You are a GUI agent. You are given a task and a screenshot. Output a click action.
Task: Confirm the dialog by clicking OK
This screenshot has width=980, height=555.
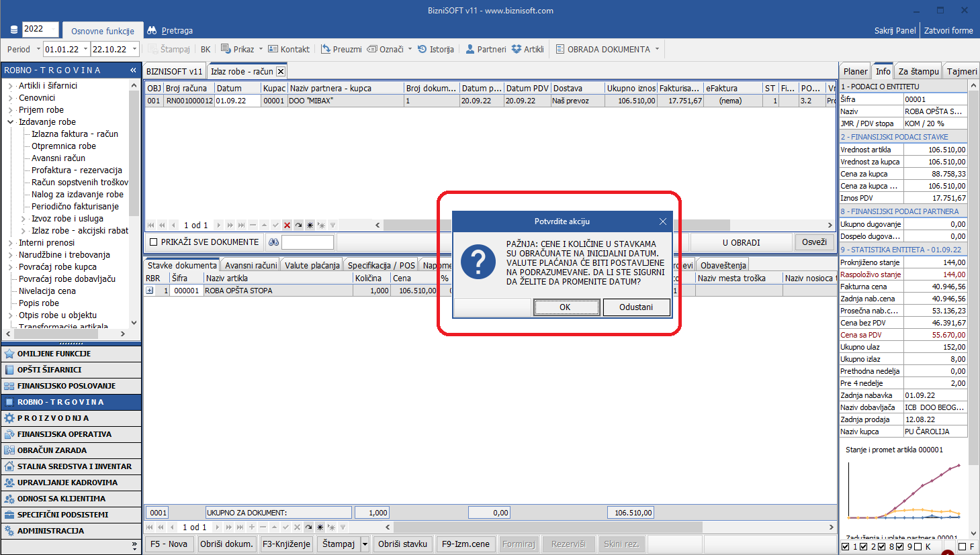(566, 307)
